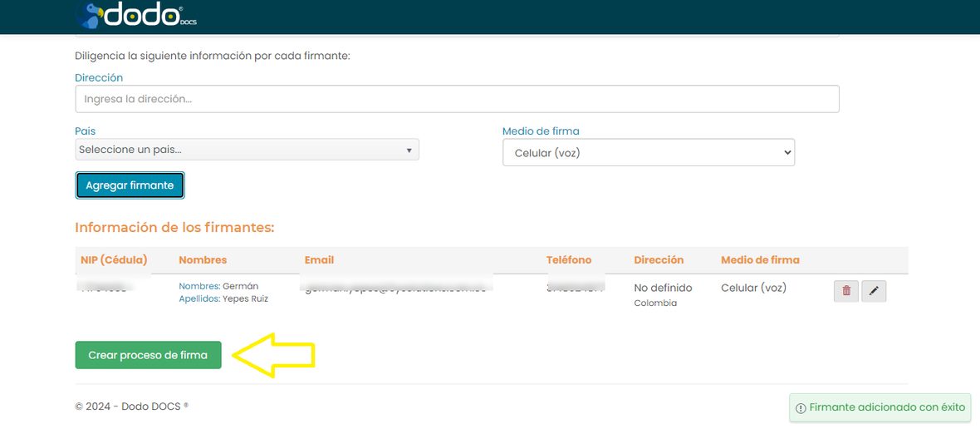Click the 2024 Dodo DOCS footer text
Viewport: 980px width, 429px height.
(132, 406)
